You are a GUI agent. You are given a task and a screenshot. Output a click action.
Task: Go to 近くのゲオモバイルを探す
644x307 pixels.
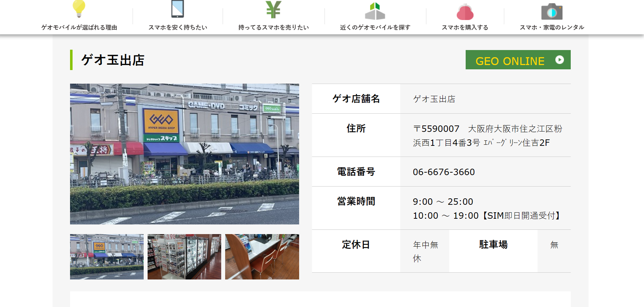pos(375,28)
